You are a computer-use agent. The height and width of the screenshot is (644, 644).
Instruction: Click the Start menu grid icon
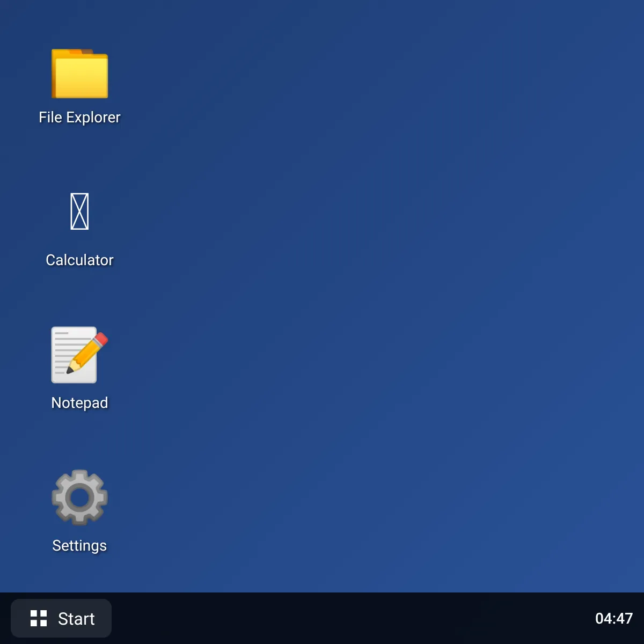[38, 618]
